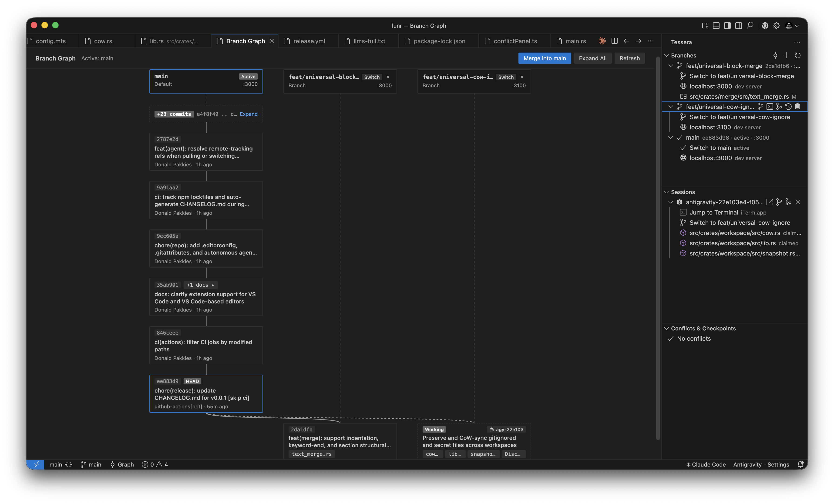Select the package-lock.json tab
Image resolution: width=834 pixels, height=504 pixels.
pyautogui.click(x=439, y=41)
